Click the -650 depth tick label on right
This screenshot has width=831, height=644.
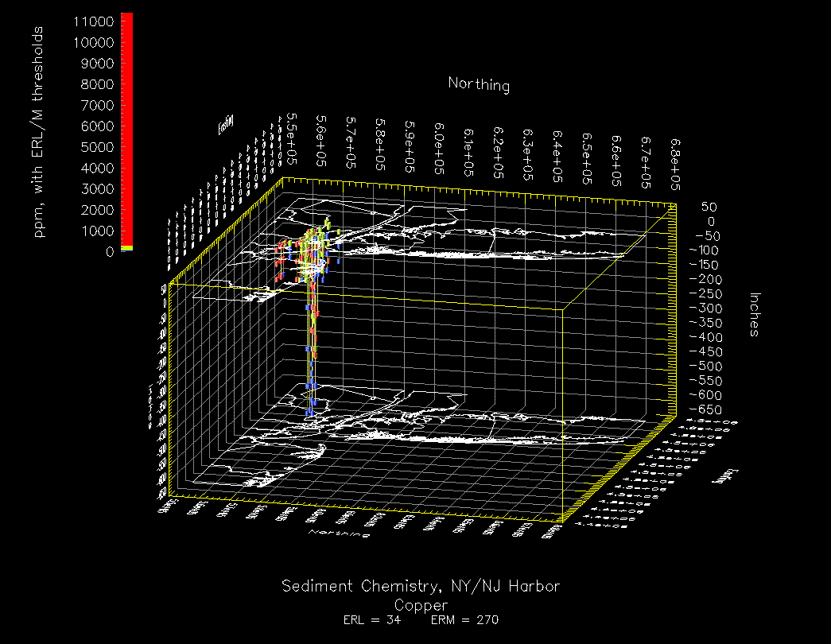[700, 409]
